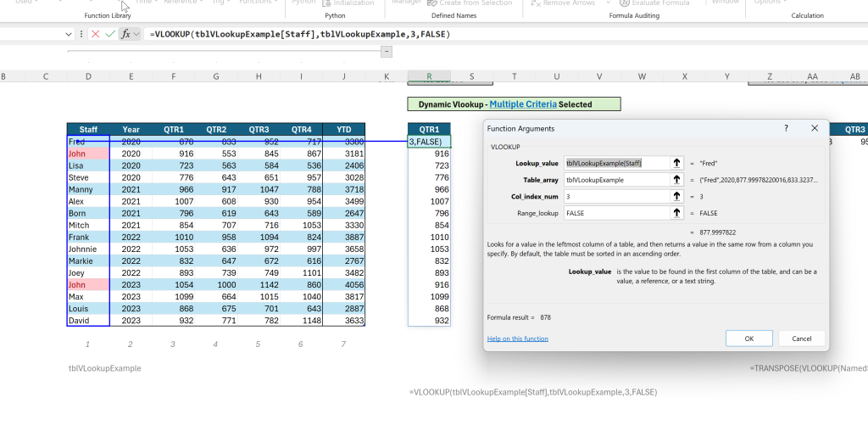
Task: Click the grey tblVLookupExample label below table
Action: coord(104,368)
